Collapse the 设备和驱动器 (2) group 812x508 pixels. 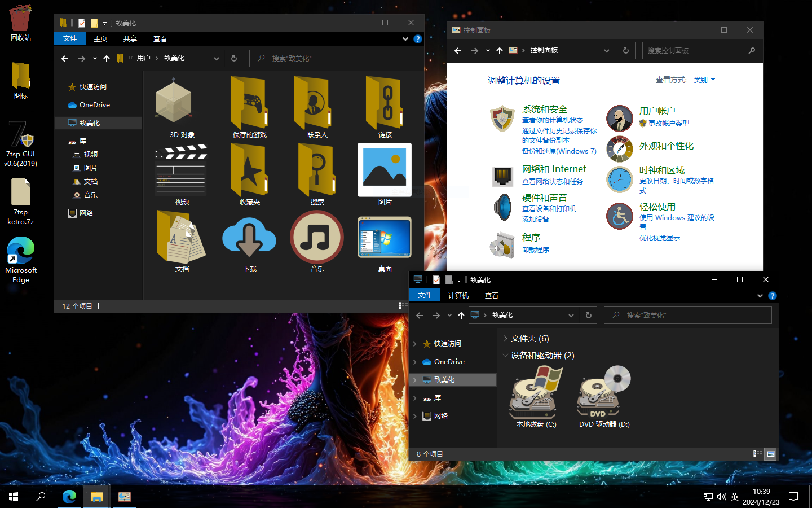coord(505,356)
